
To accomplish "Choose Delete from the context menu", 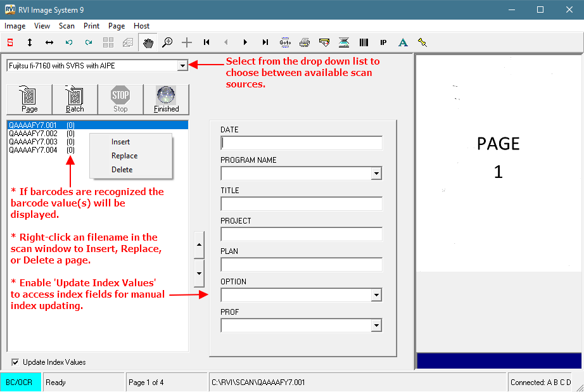I will coord(130,169).
